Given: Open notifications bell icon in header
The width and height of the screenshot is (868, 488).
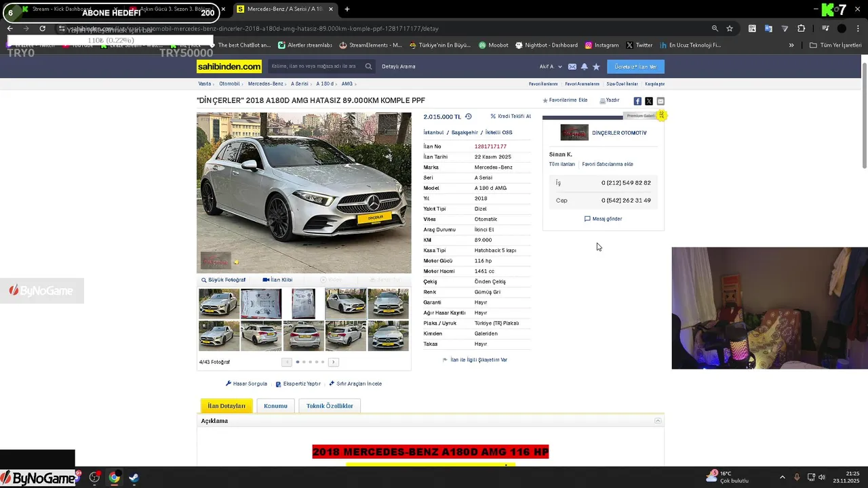Looking at the screenshot, I should pyautogui.click(x=584, y=66).
